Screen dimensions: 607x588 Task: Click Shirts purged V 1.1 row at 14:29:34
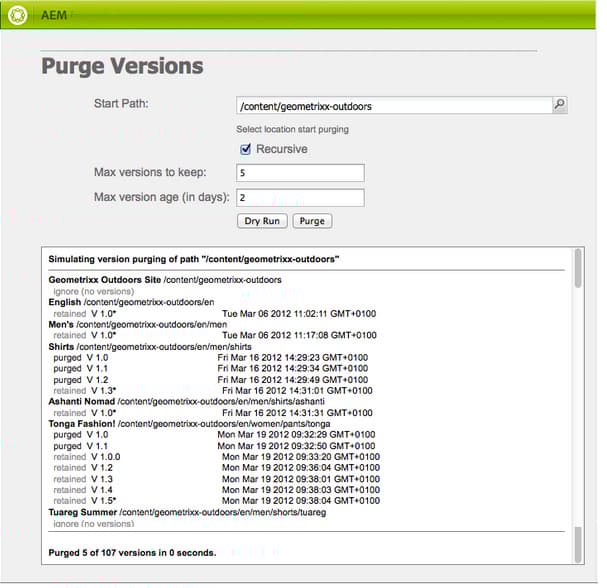tap(211, 368)
